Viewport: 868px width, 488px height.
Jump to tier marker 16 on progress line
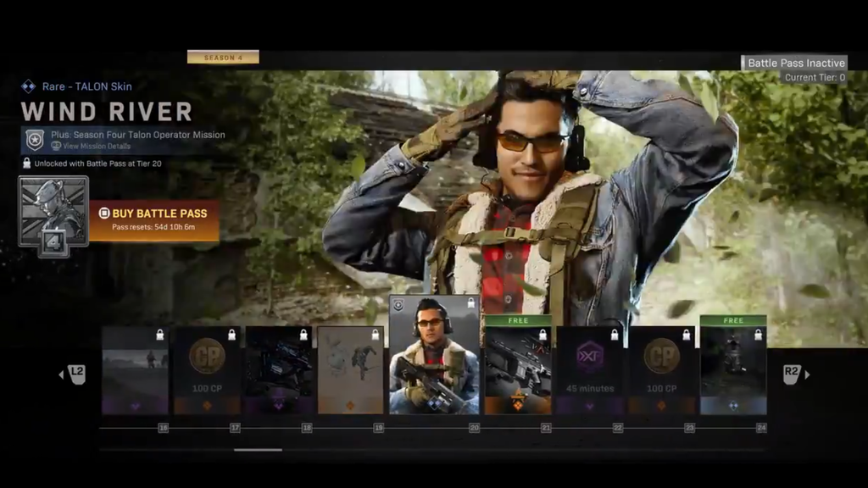click(163, 428)
